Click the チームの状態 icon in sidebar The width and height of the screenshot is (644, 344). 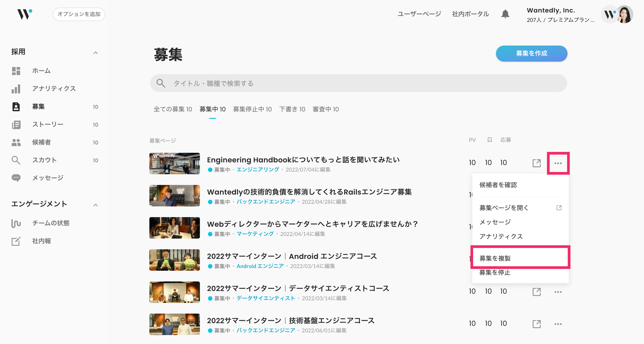pyautogui.click(x=16, y=223)
